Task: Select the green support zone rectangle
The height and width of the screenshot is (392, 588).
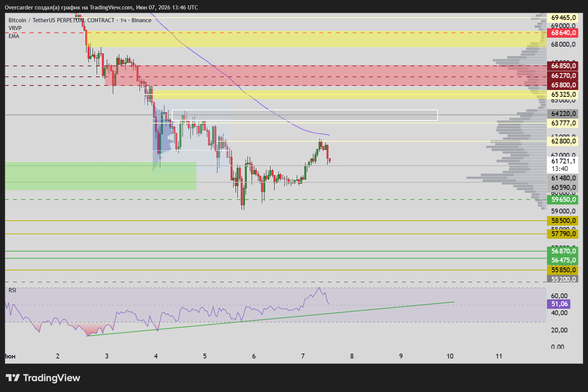Action: [x=101, y=176]
